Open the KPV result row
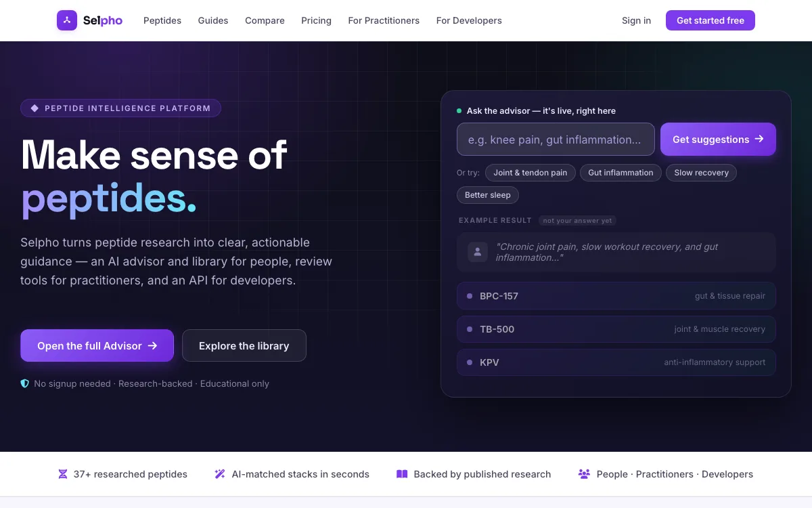Viewport: 812px width, 508px height. click(x=616, y=362)
